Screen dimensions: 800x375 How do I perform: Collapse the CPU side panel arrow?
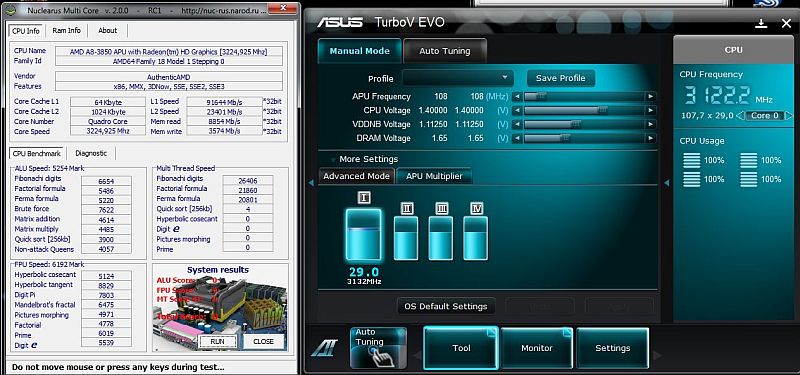(666, 183)
